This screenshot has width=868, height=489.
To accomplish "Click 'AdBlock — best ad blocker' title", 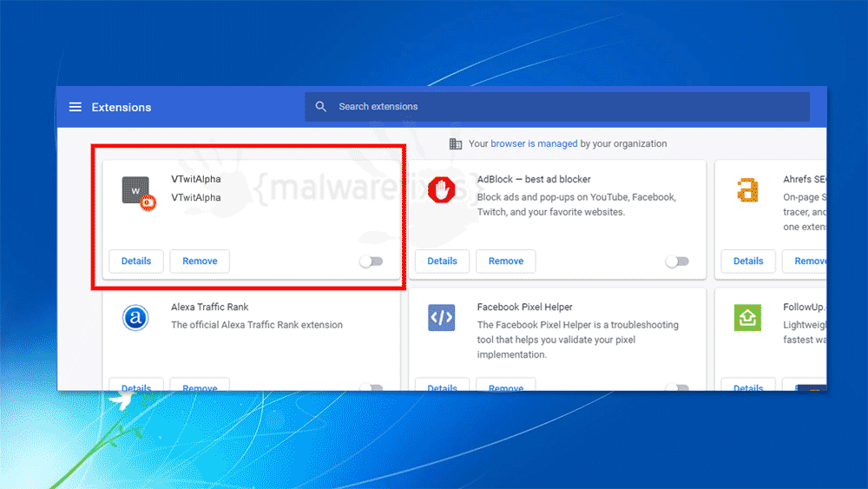I will [534, 179].
